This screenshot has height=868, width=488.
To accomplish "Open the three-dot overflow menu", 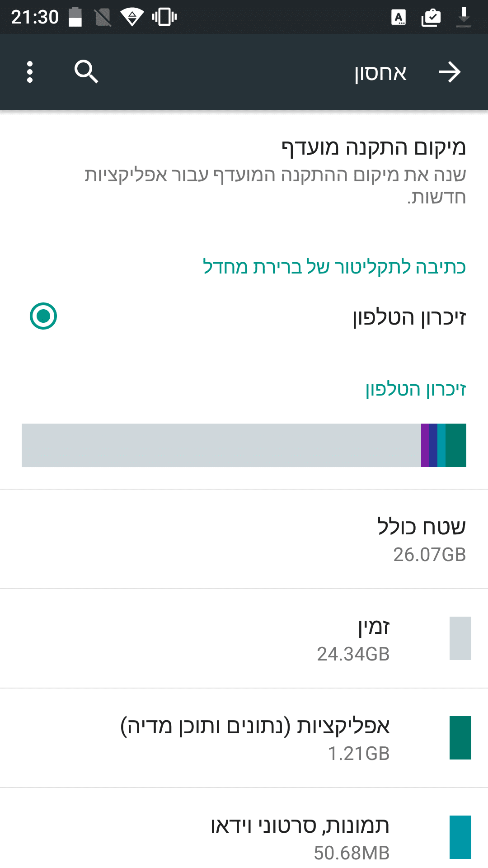I will pyautogui.click(x=30, y=72).
